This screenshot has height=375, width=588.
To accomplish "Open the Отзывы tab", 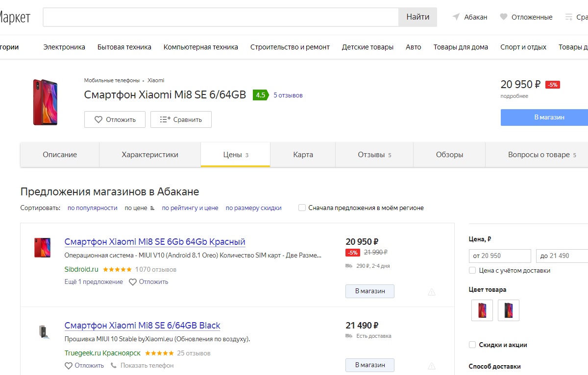I will pos(374,155).
